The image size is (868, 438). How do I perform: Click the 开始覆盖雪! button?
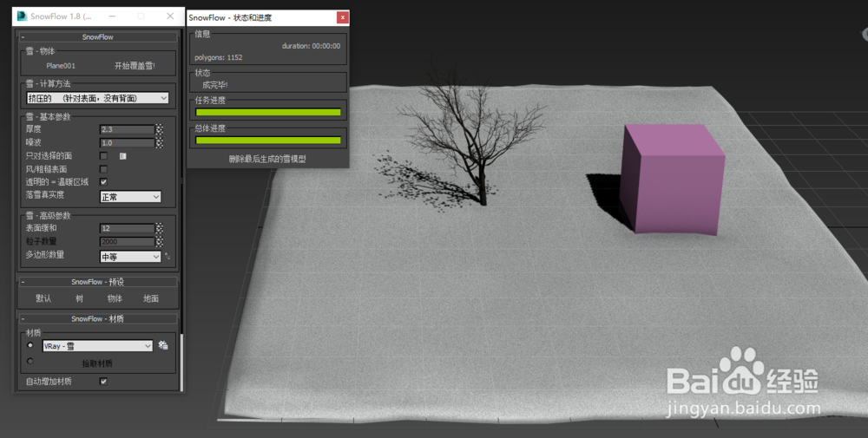click(135, 66)
